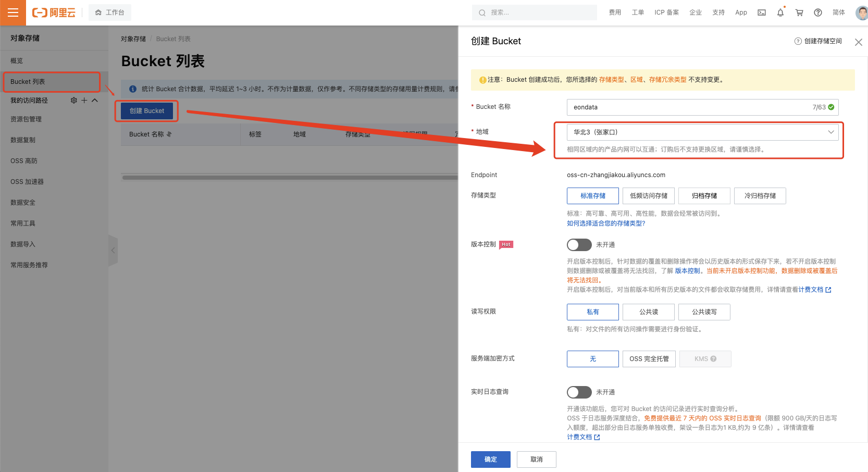Viewport: 868px width, 472px height.
Task: Go to the 工作台 workspace tab
Action: 109,12
